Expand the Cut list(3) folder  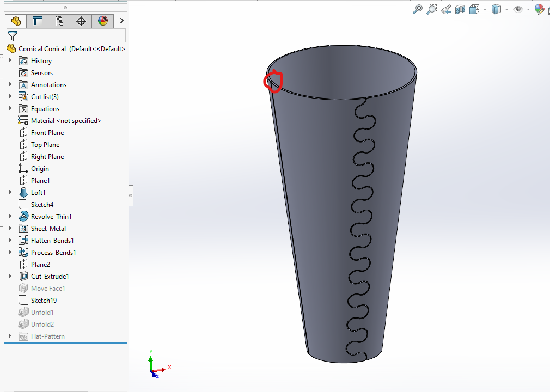point(10,97)
